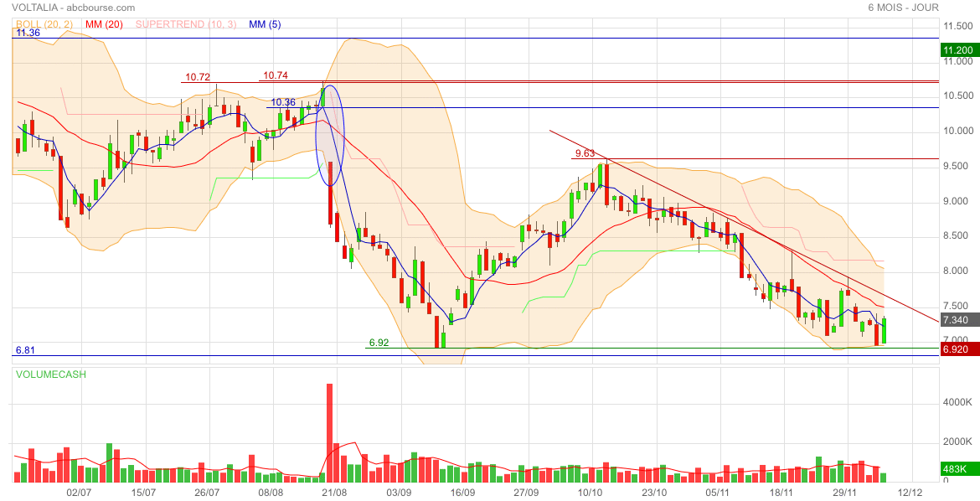
Task: Click the "10.500" price axis value
Action: [958, 96]
